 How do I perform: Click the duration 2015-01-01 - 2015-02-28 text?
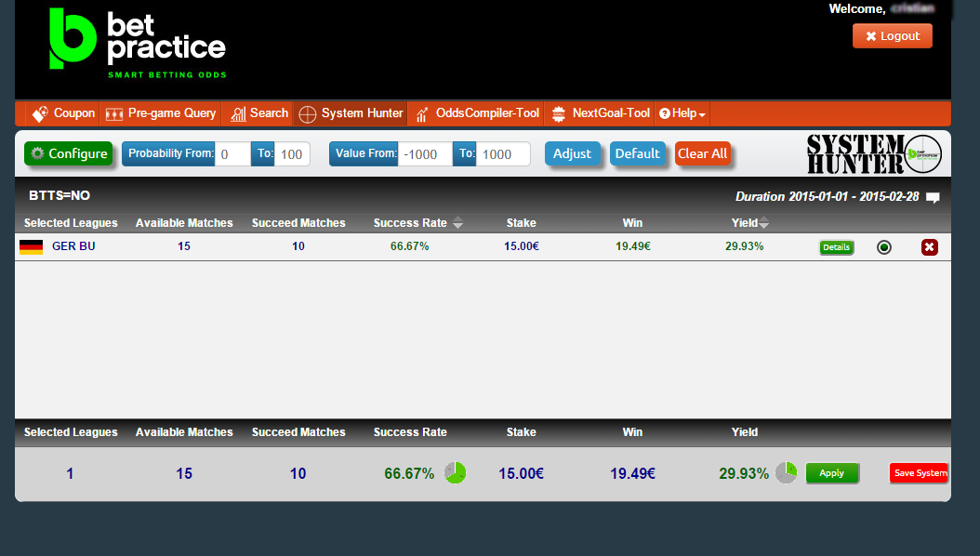[x=827, y=197]
